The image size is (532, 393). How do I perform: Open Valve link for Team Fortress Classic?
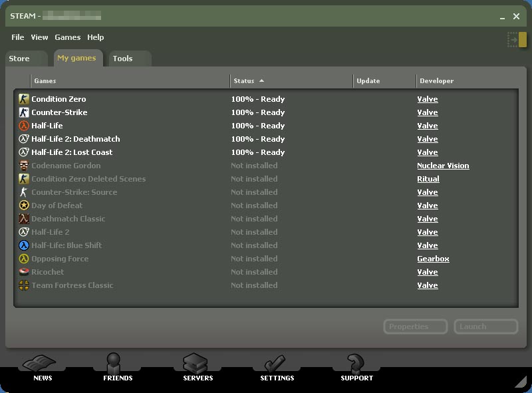[428, 285]
